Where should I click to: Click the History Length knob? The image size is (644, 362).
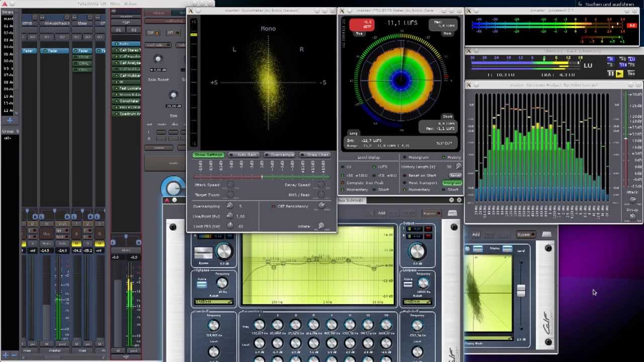[458, 166]
